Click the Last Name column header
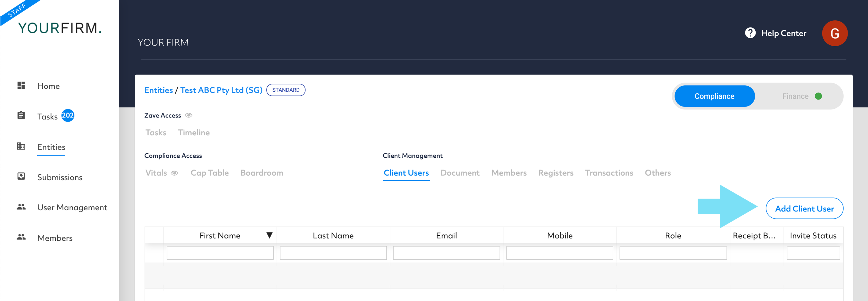The image size is (868, 301). [333, 236]
